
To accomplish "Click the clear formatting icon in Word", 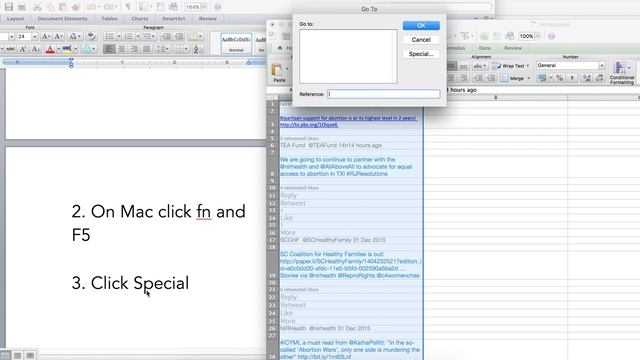I will [x=91, y=36].
